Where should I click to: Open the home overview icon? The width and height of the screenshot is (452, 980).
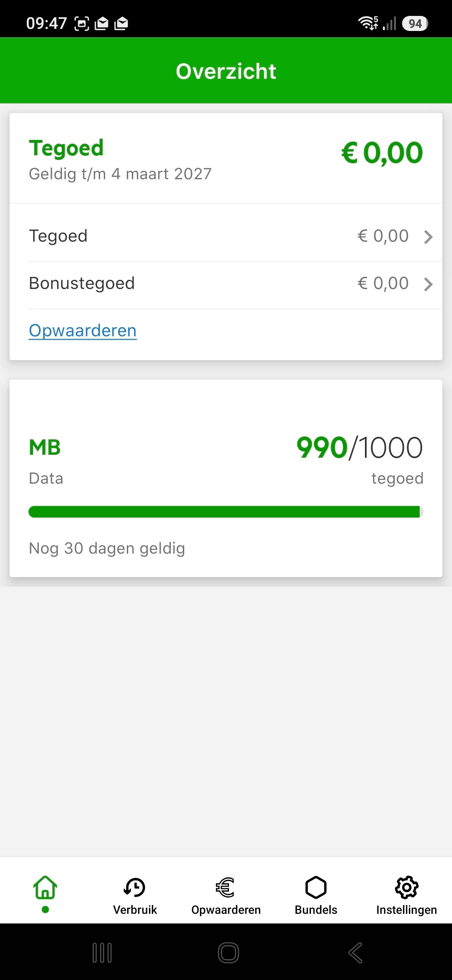coord(45,887)
